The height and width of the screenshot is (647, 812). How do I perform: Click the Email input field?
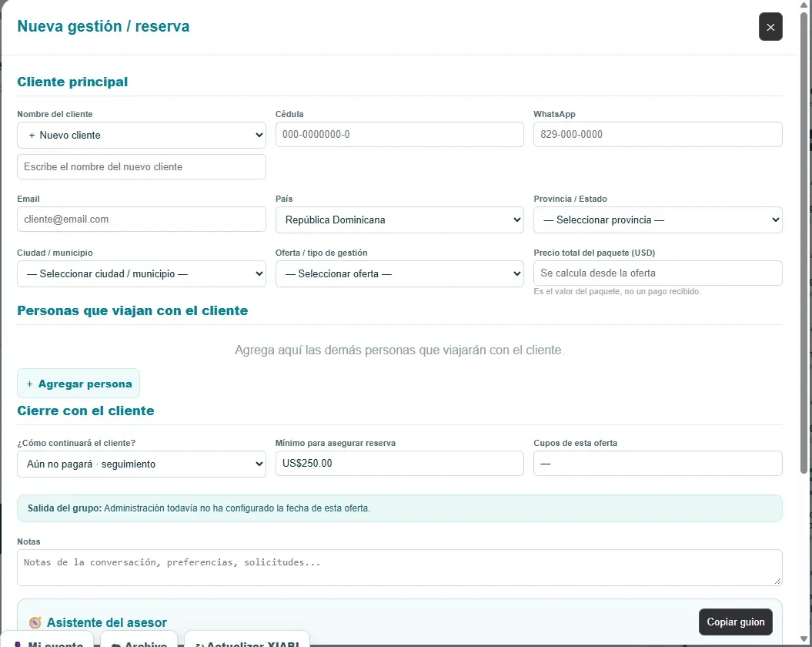142,220
